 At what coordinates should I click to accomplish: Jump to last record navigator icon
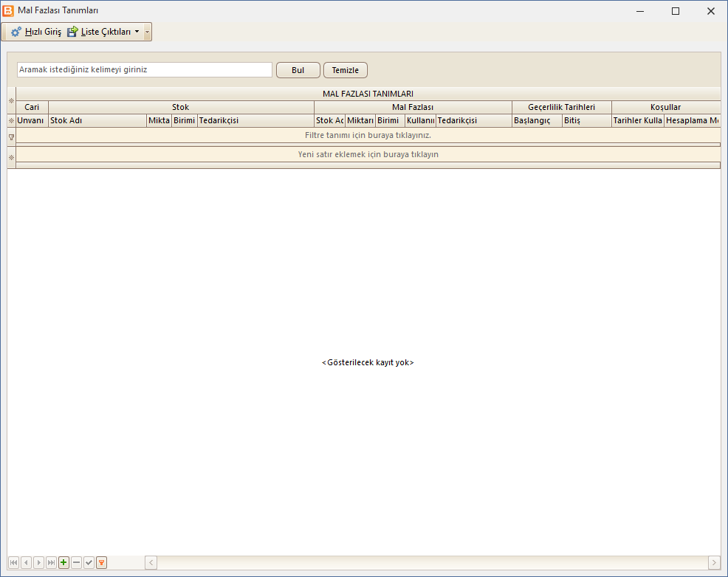coord(52,563)
